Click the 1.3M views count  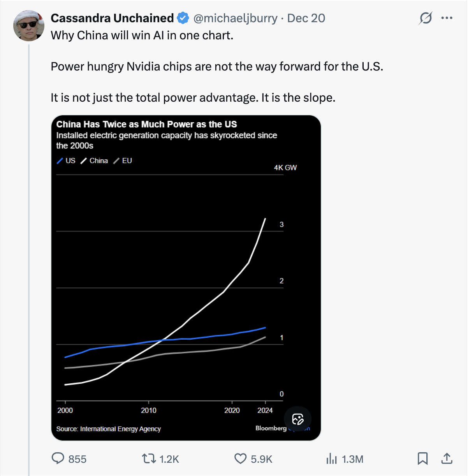pos(352,459)
